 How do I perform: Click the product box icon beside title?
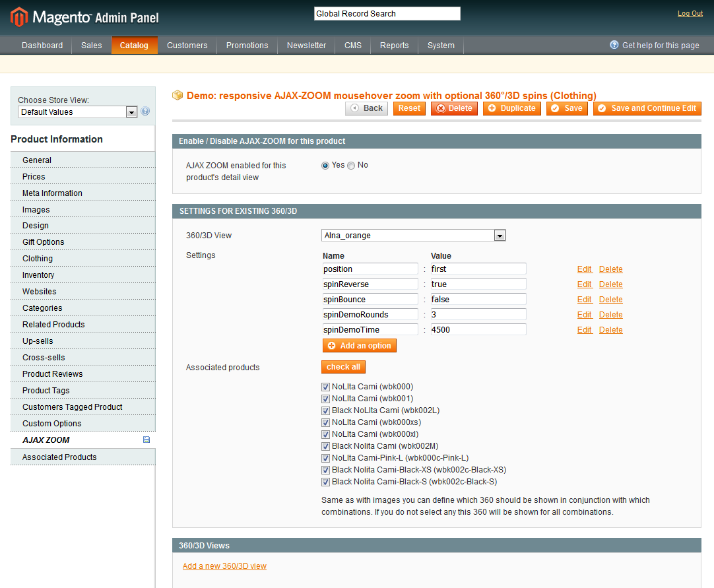click(178, 95)
